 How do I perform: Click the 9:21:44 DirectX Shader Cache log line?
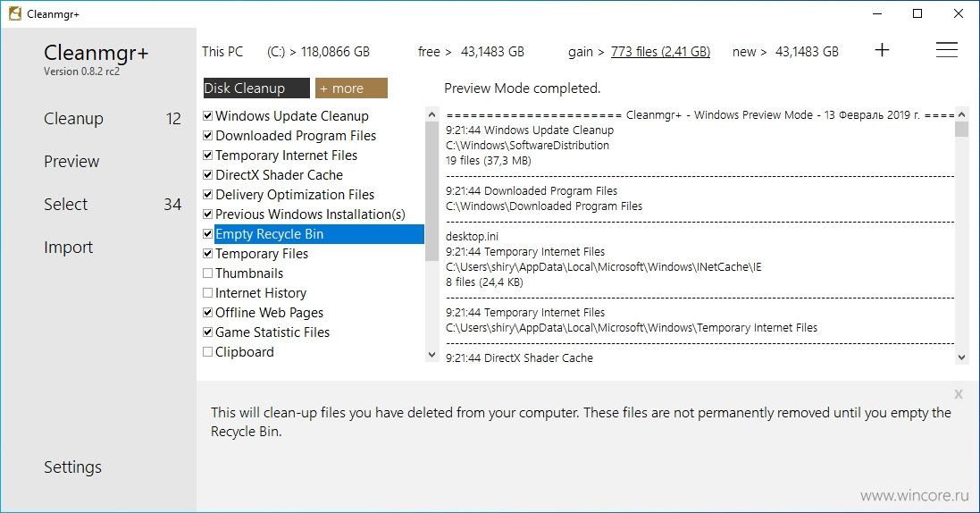click(519, 357)
